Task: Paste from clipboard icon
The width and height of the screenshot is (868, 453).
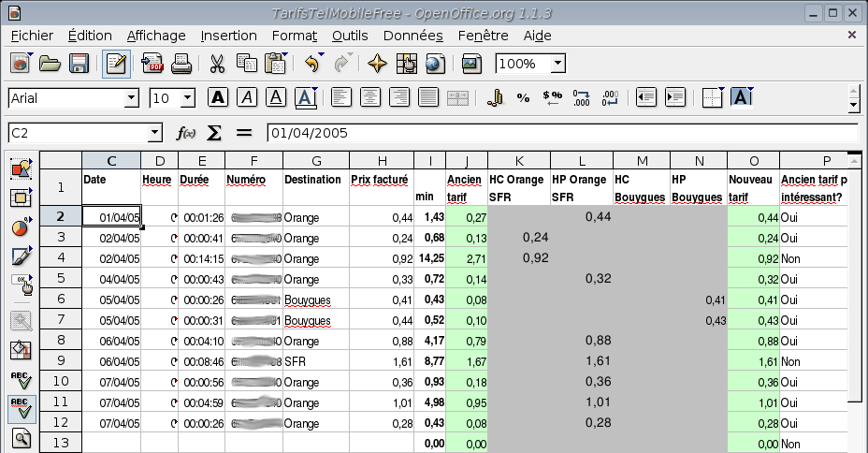Action: pyautogui.click(x=275, y=64)
